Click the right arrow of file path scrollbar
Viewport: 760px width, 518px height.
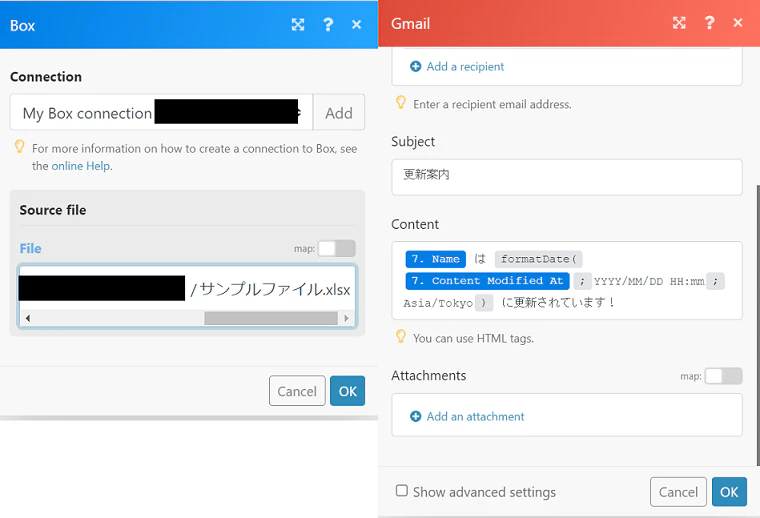[346, 318]
